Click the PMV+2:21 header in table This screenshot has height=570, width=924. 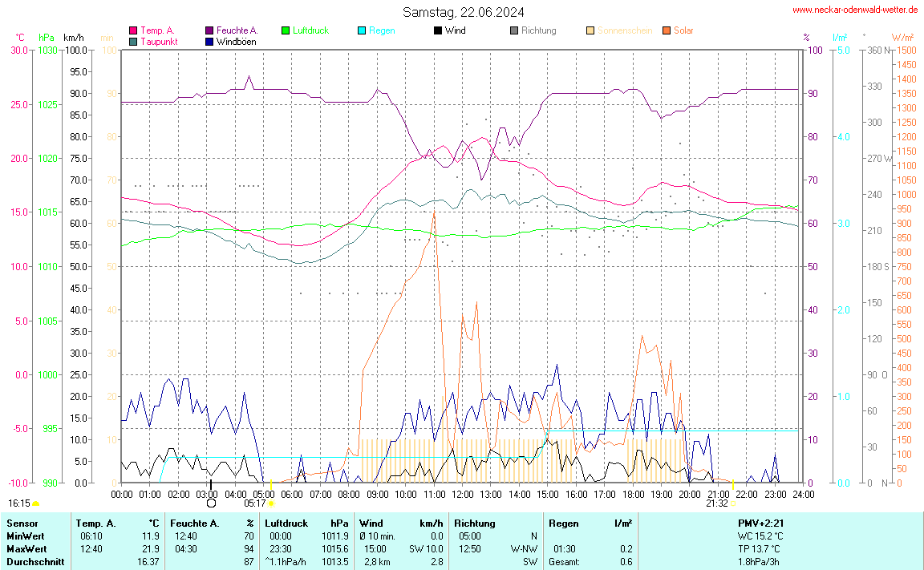click(x=760, y=524)
